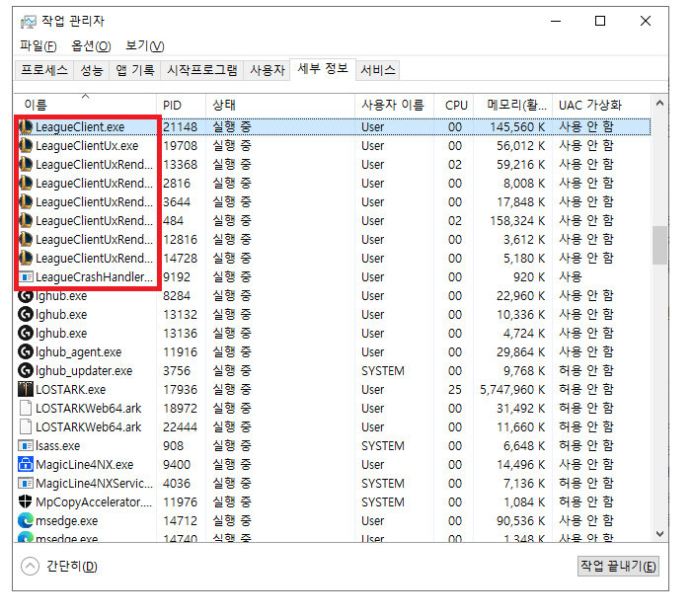Sort by the CPU column header

click(x=454, y=106)
